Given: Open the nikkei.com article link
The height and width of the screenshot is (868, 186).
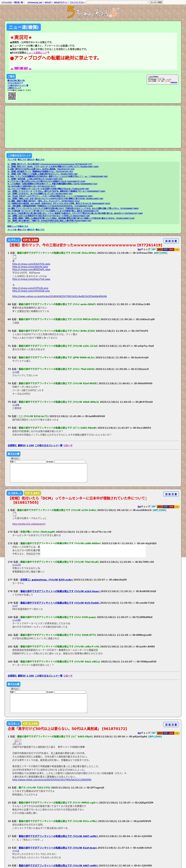Looking at the screenshot, I should [52, 780].
